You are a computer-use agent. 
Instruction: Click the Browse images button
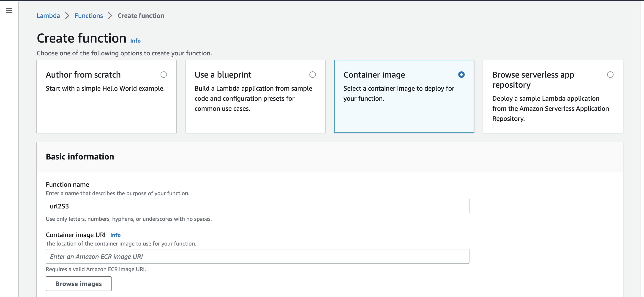click(x=79, y=284)
